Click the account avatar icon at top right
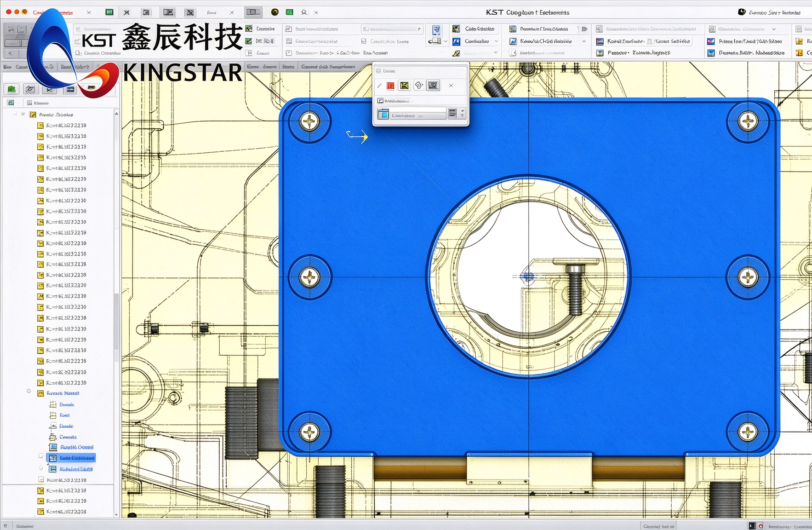Viewport: 812px width, 530px height. pyautogui.click(x=742, y=12)
